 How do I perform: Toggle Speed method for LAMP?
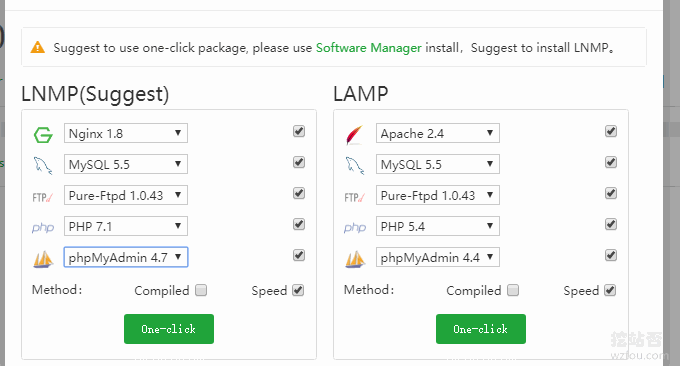pos(610,290)
